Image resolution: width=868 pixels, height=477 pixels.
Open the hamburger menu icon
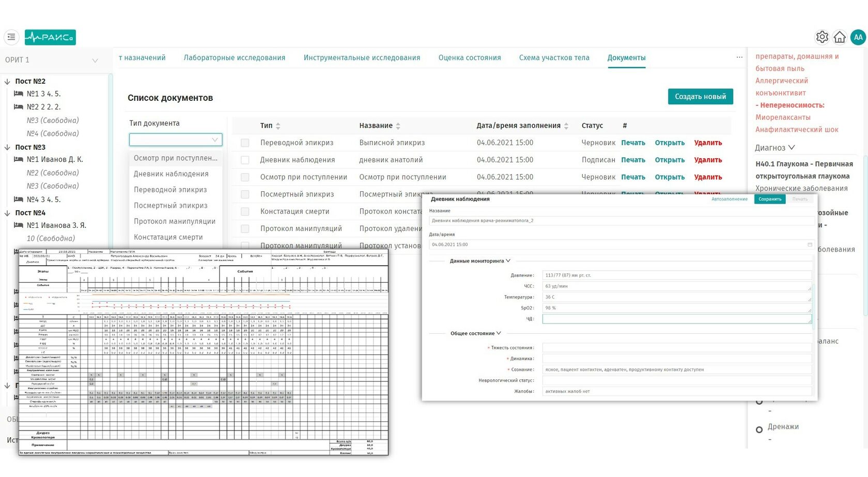[x=11, y=37]
